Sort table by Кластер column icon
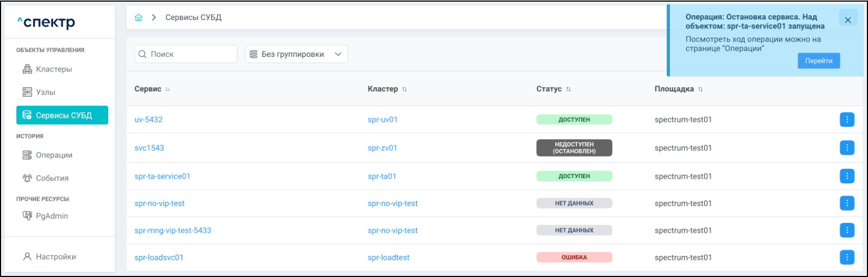 point(404,89)
